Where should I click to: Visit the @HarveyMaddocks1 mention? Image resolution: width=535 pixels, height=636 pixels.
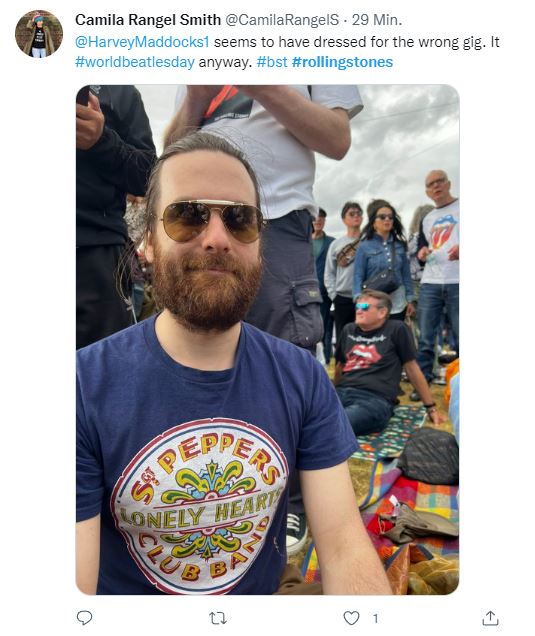tap(142, 42)
